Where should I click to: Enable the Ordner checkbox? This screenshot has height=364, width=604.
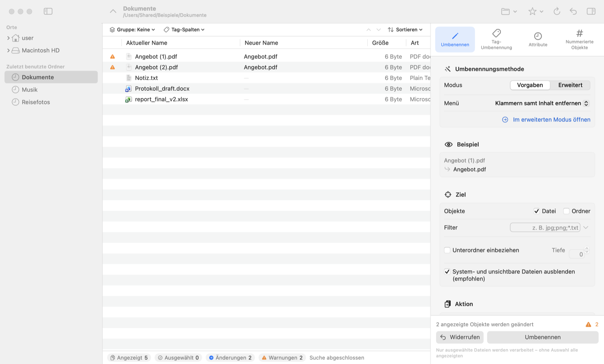click(x=566, y=211)
